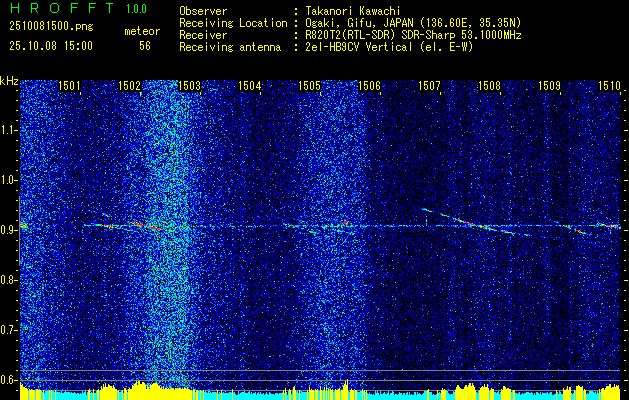Click the long meteor echo trace after 1507
629x400 pixels.
pyautogui.click(x=475, y=223)
